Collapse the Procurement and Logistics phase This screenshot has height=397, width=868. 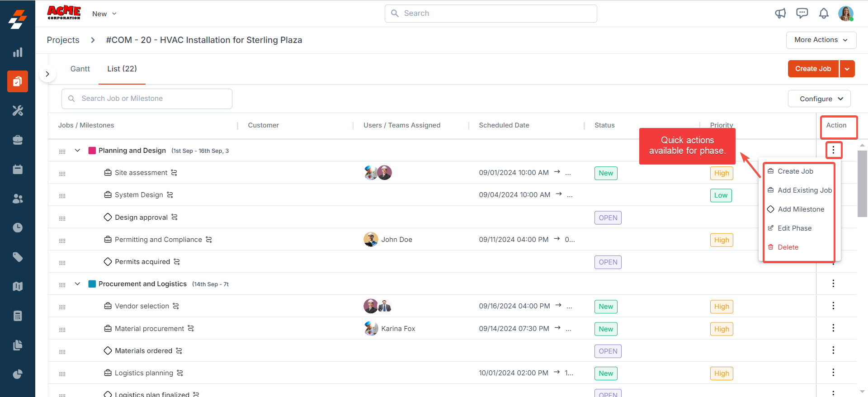[77, 284]
